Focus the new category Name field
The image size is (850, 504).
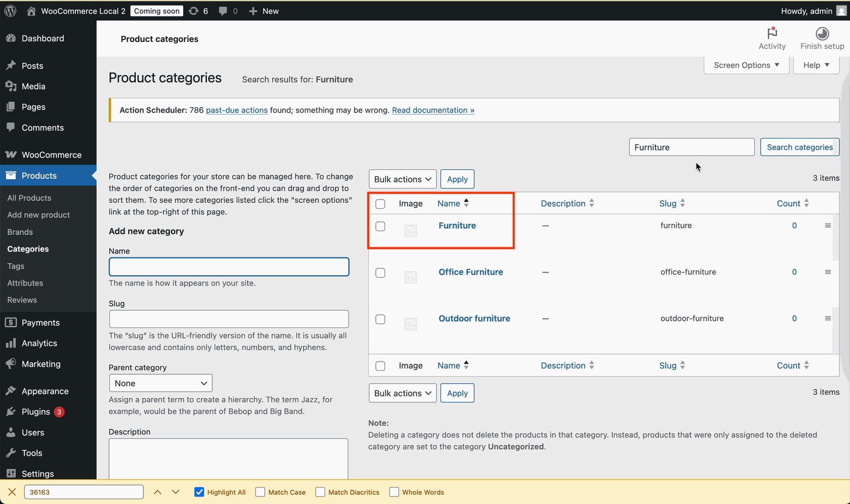229,267
